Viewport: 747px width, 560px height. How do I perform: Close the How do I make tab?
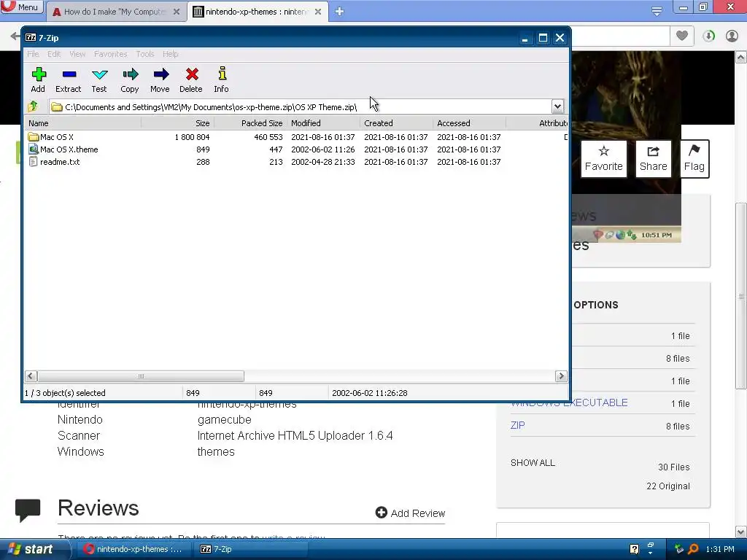(177, 12)
